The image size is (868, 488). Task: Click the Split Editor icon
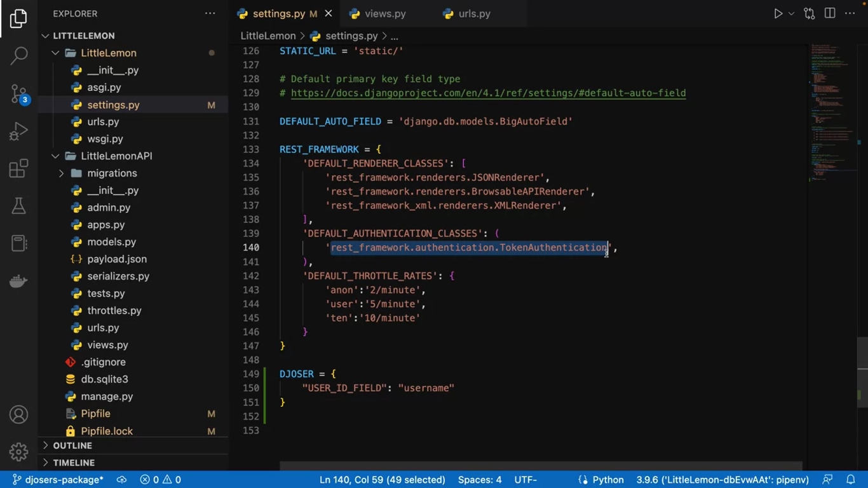830,13
